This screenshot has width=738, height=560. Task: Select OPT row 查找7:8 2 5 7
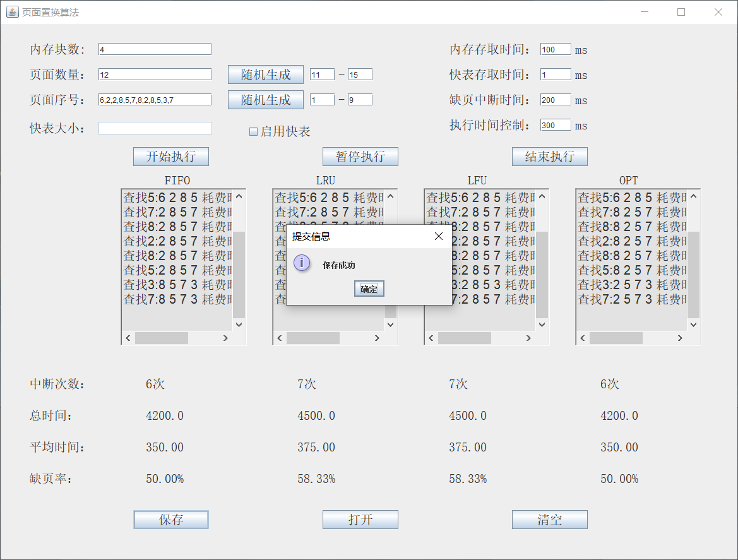pyautogui.click(x=632, y=212)
